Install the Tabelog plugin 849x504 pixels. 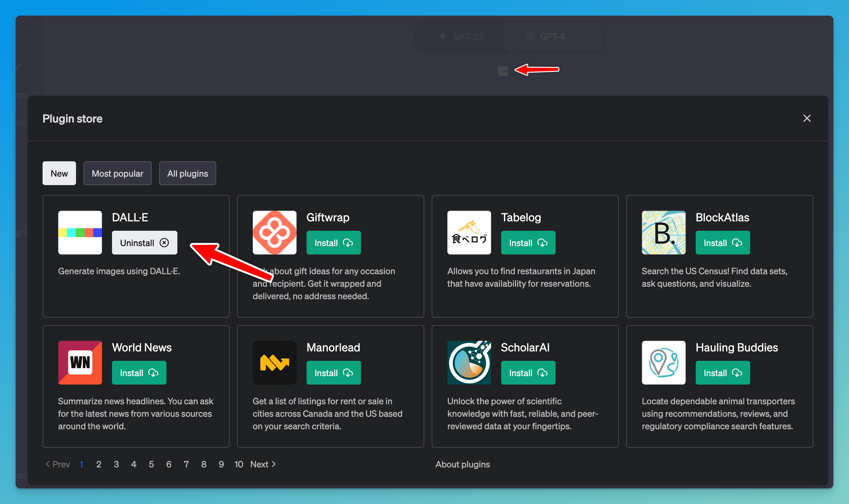coord(528,243)
